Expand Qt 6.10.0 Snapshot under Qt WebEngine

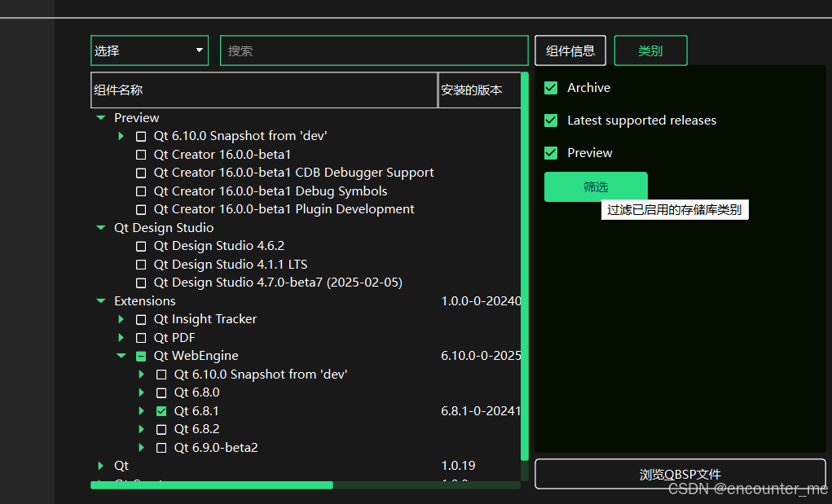pyautogui.click(x=141, y=375)
